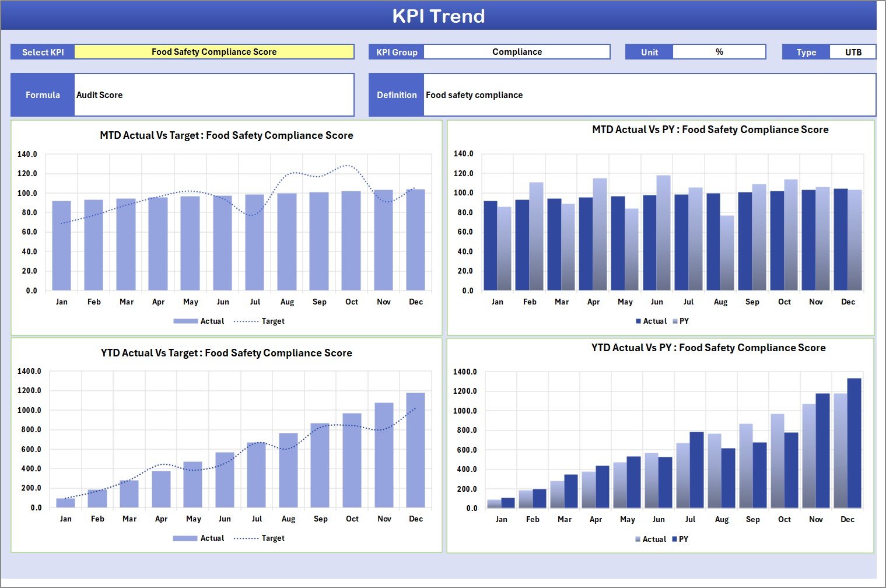
Task: Select the KPI Group field showing Compliance
Action: click(x=517, y=51)
